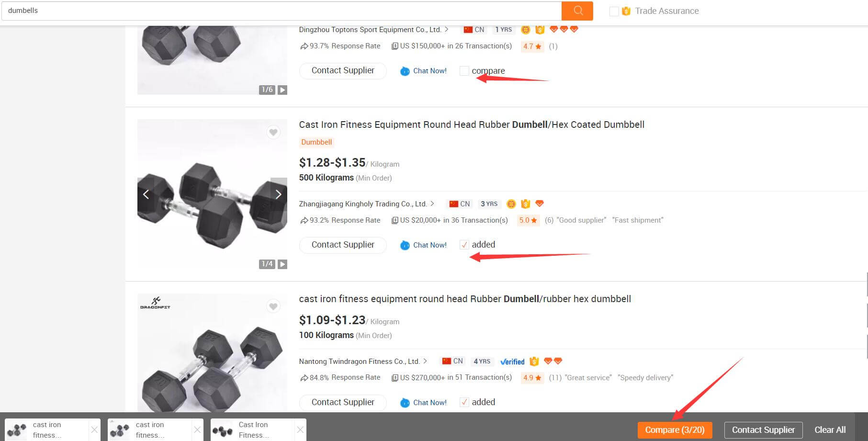
Task: Open Chat Now for Kingholy listing
Action: [423, 245]
